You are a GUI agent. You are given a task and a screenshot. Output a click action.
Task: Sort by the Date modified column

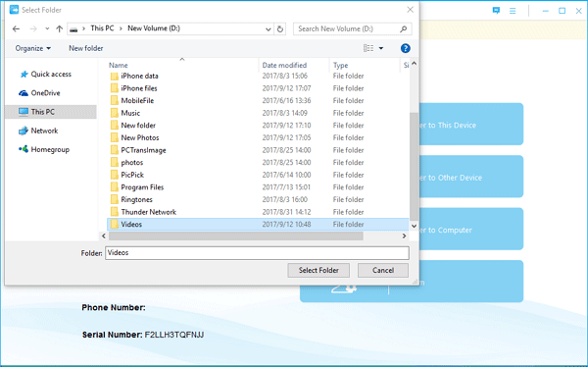[284, 65]
